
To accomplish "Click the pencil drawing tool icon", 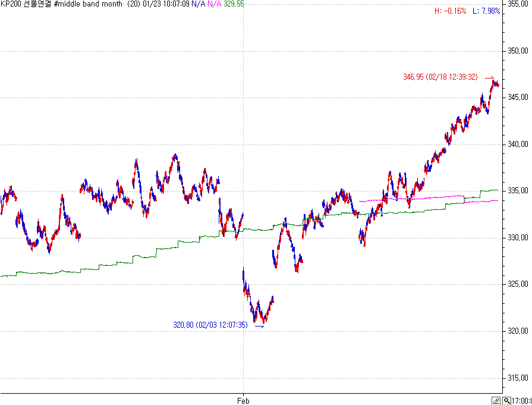I will tap(495, 401).
